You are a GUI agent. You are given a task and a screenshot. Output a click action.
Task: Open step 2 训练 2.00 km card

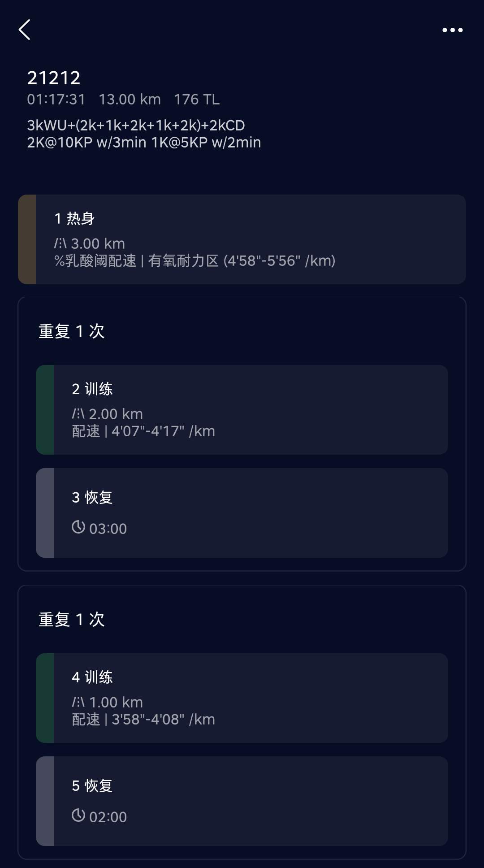pyautogui.click(x=251, y=410)
